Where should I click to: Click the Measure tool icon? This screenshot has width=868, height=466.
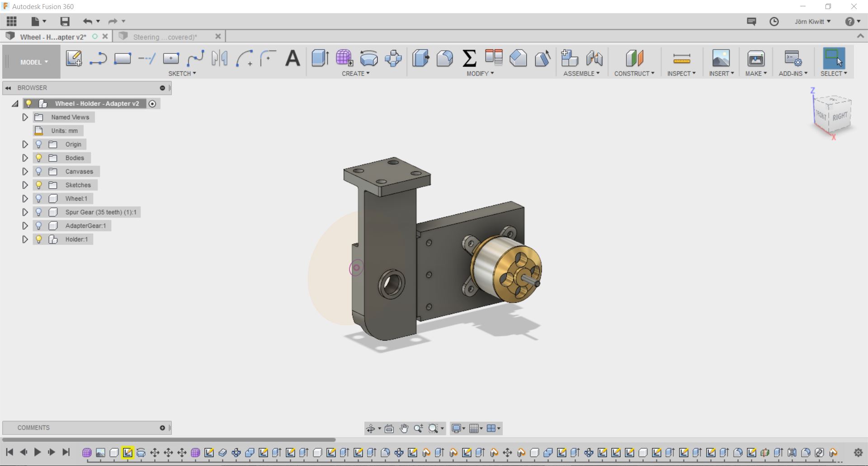tap(681, 59)
